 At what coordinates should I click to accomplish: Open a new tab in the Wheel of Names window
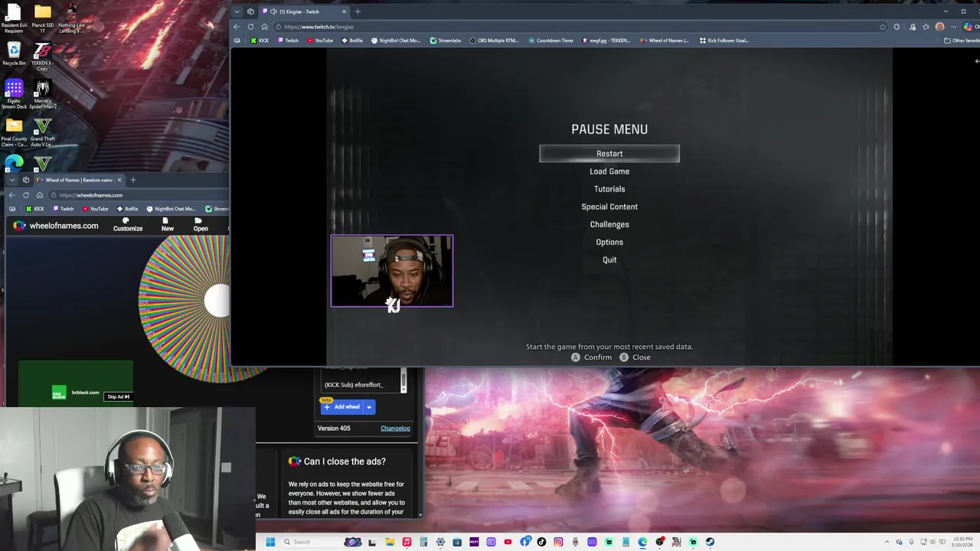pos(132,180)
